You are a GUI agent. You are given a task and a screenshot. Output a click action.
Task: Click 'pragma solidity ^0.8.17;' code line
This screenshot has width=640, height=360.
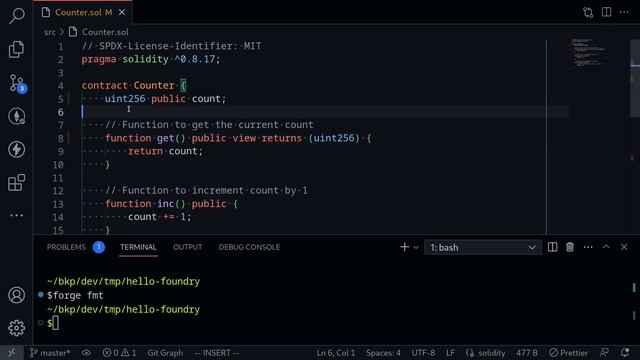[x=151, y=59]
